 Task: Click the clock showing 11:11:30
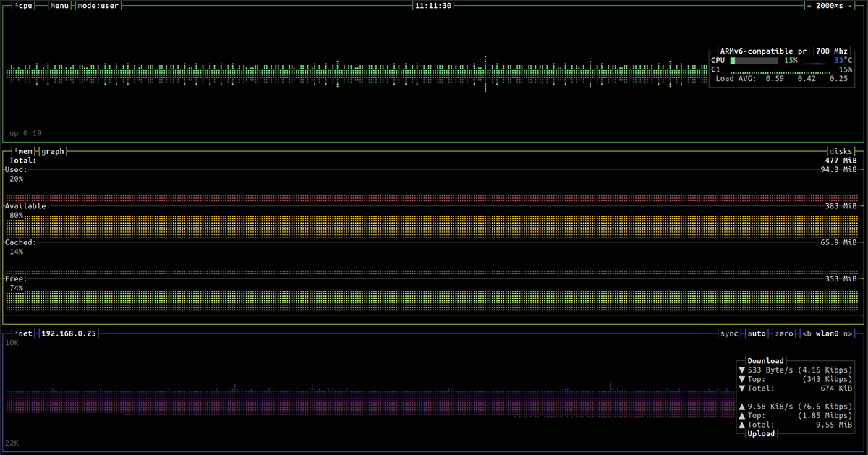pos(433,6)
